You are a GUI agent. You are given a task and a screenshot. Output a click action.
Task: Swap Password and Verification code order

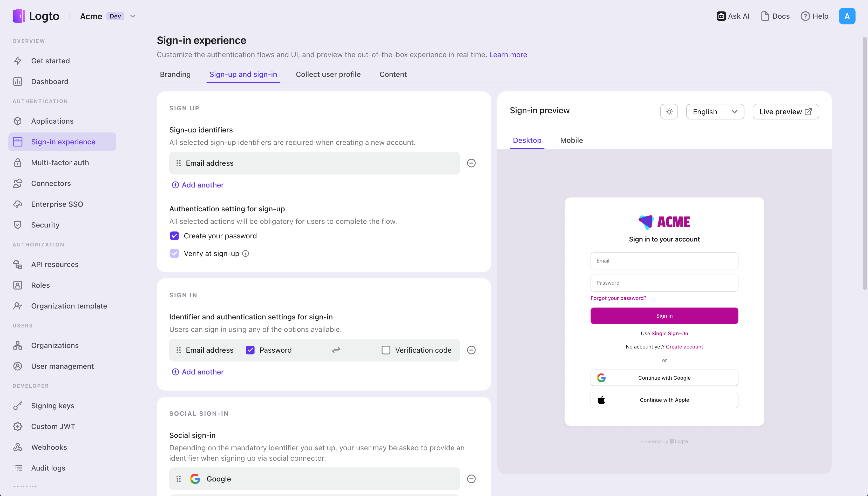[336, 350]
